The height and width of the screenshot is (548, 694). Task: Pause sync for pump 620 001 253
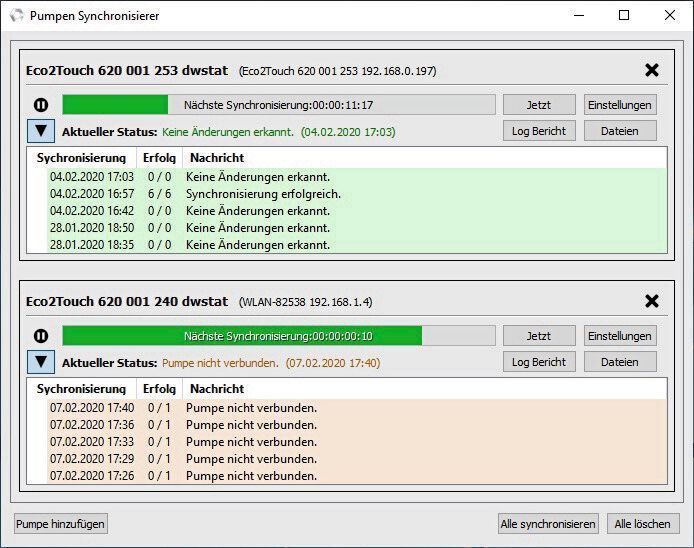[x=41, y=105]
